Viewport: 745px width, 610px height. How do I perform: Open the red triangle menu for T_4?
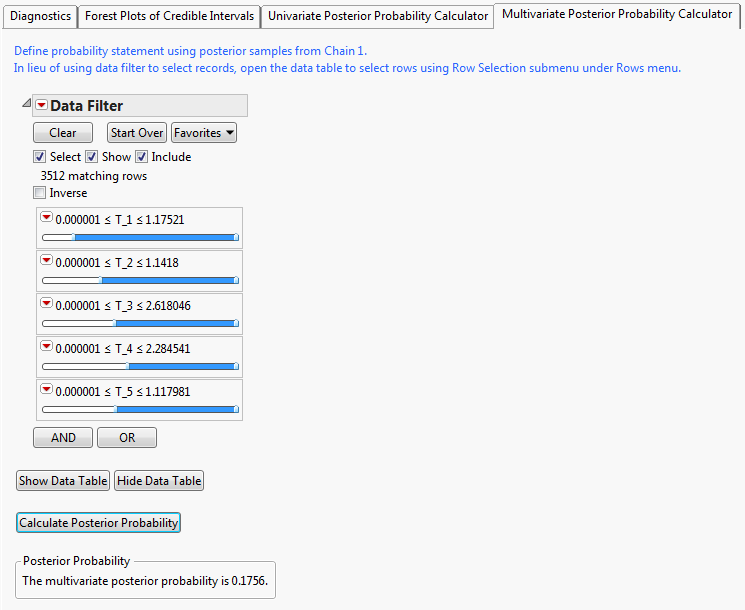(x=46, y=346)
